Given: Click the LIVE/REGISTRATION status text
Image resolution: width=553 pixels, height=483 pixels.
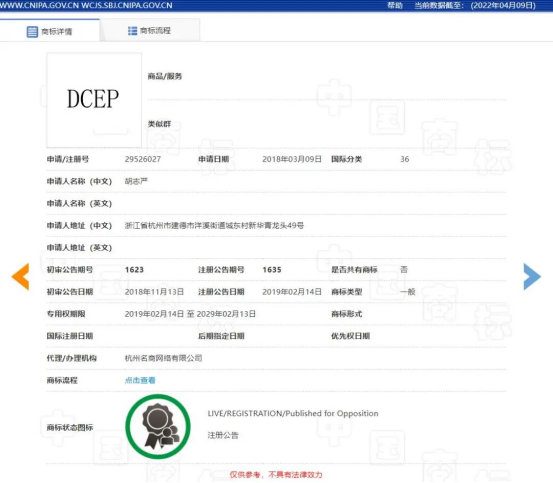Looking at the screenshot, I should tap(293, 413).
